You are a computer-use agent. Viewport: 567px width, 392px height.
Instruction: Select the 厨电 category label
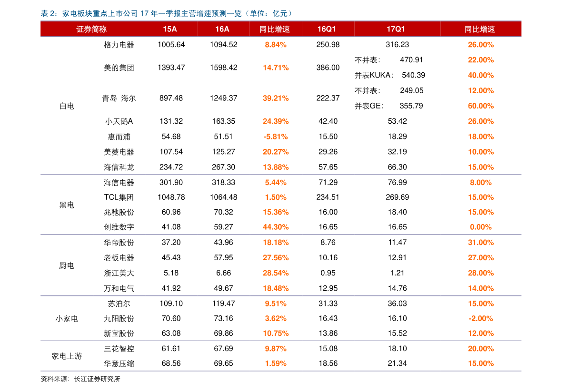(67, 266)
